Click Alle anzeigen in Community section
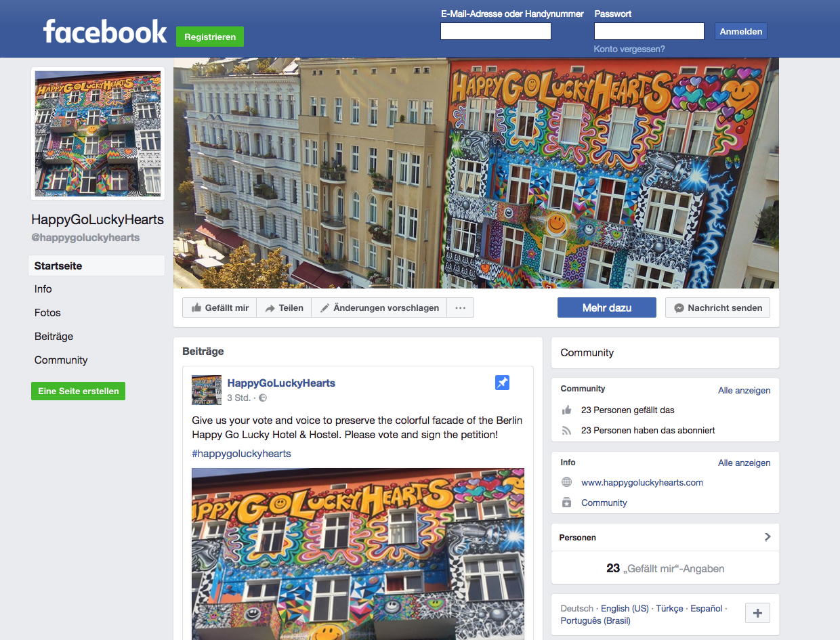The width and height of the screenshot is (840, 640). tap(744, 390)
